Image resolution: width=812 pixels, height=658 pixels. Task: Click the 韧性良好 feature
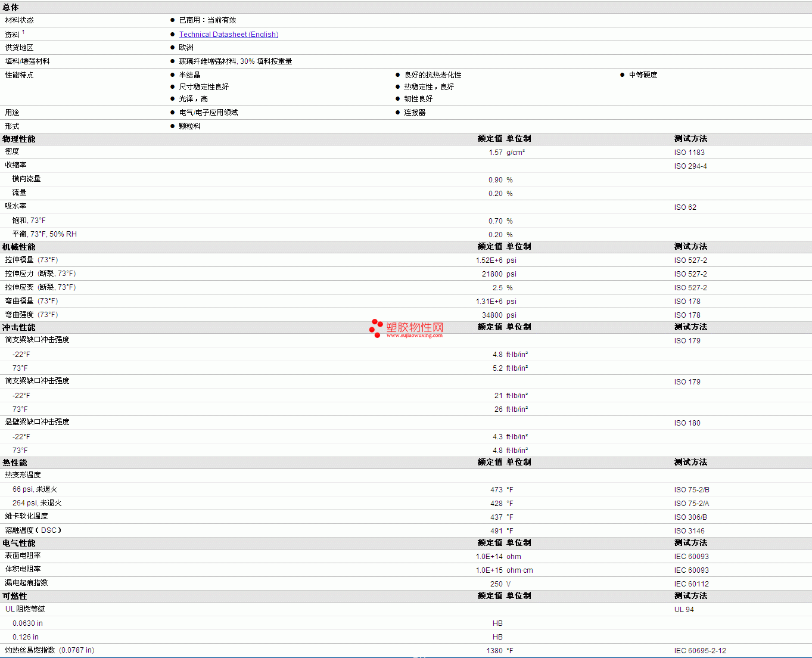coord(418,99)
